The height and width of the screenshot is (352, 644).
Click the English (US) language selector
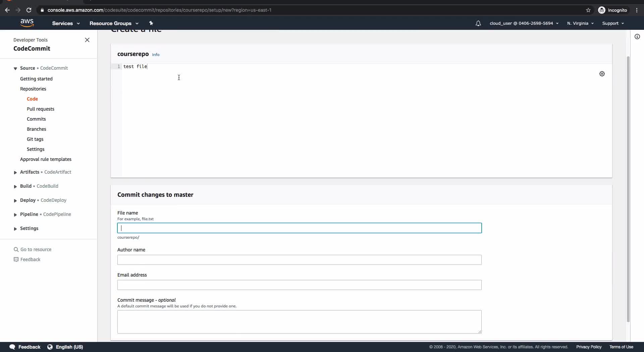pyautogui.click(x=69, y=347)
